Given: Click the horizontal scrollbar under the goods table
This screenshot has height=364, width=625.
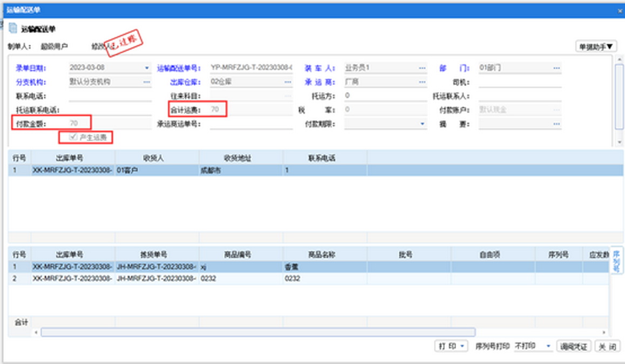Looking at the screenshot, I should [258, 333].
